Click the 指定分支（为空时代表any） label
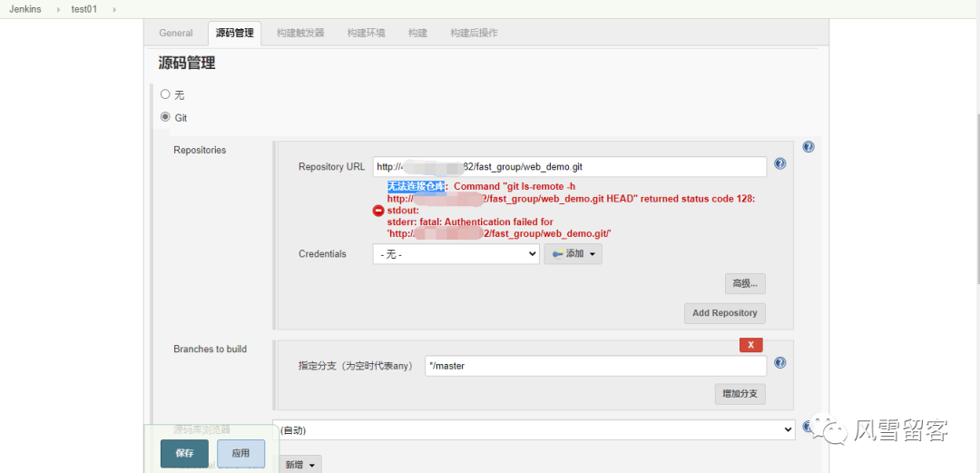The width and height of the screenshot is (980, 473). pyautogui.click(x=357, y=366)
